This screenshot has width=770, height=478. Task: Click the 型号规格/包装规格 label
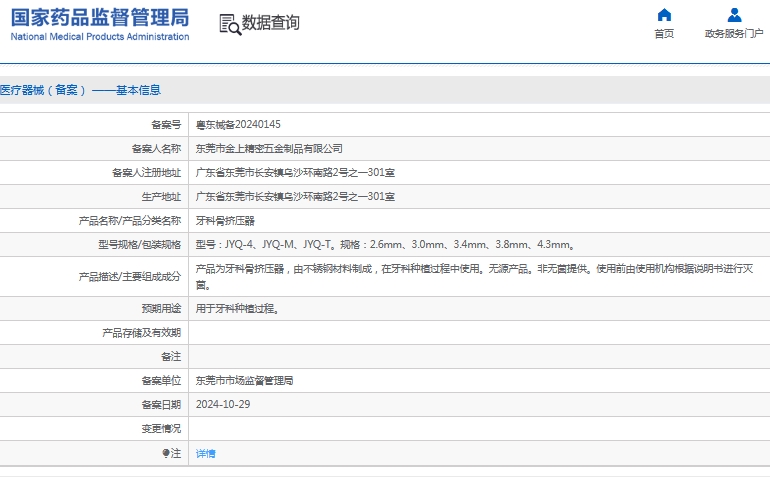point(139,245)
